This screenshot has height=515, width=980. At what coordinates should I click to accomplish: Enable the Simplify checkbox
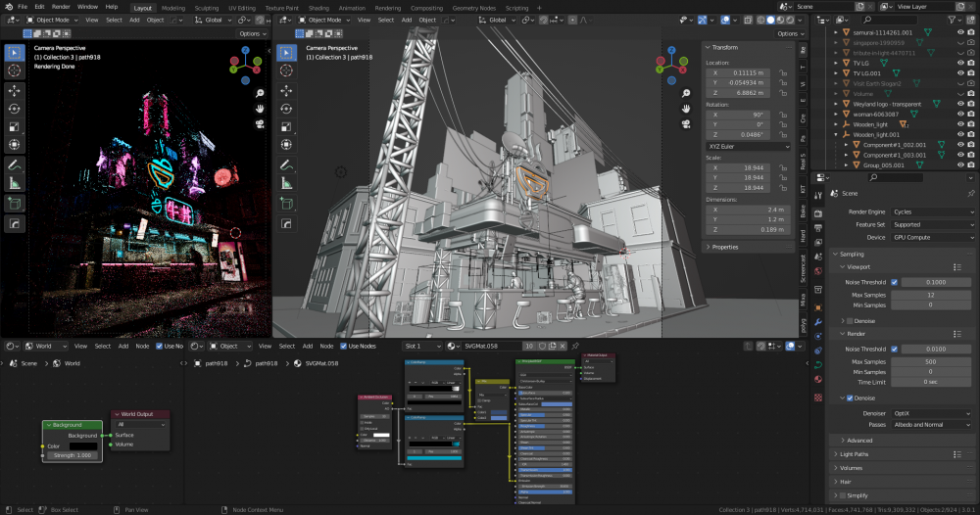843,495
